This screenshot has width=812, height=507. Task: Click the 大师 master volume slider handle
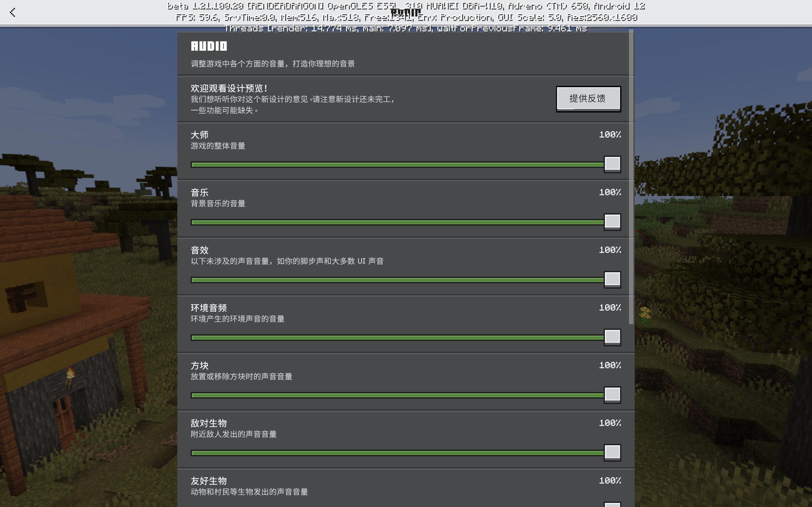(x=612, y=164)
